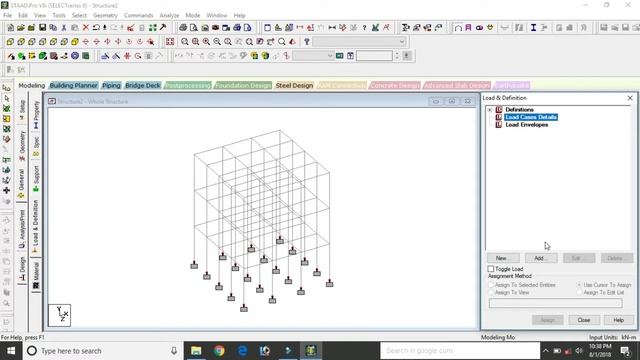This screenshot has height=360, width=640.
Task: Click the Display Whole Structure icon
Action: point(170,42)
